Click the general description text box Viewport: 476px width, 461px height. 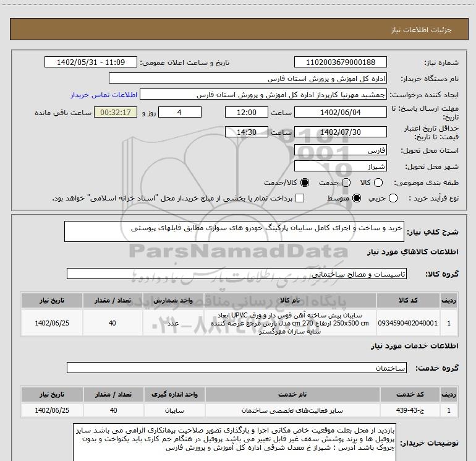pyautogui.click(x=234, y=231)
